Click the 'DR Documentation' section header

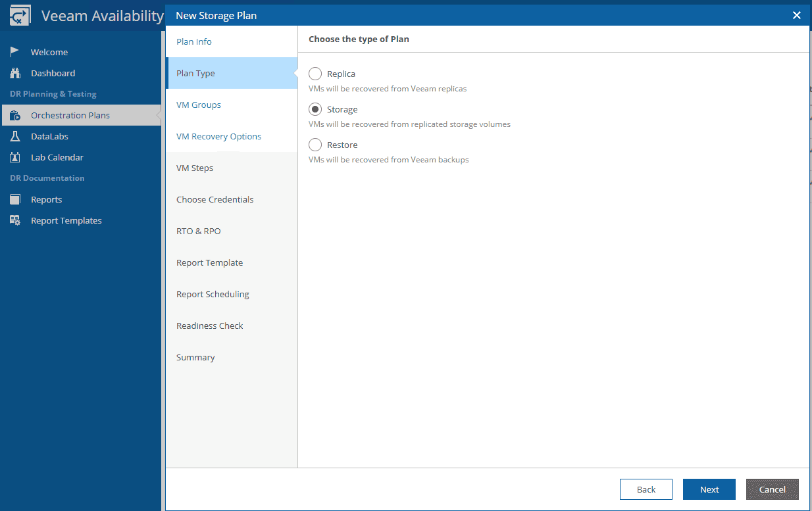point(47,178)
